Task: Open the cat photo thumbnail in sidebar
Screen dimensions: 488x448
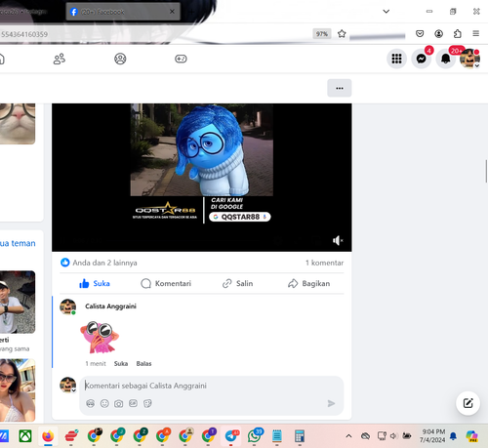Action: click(18, 124)
